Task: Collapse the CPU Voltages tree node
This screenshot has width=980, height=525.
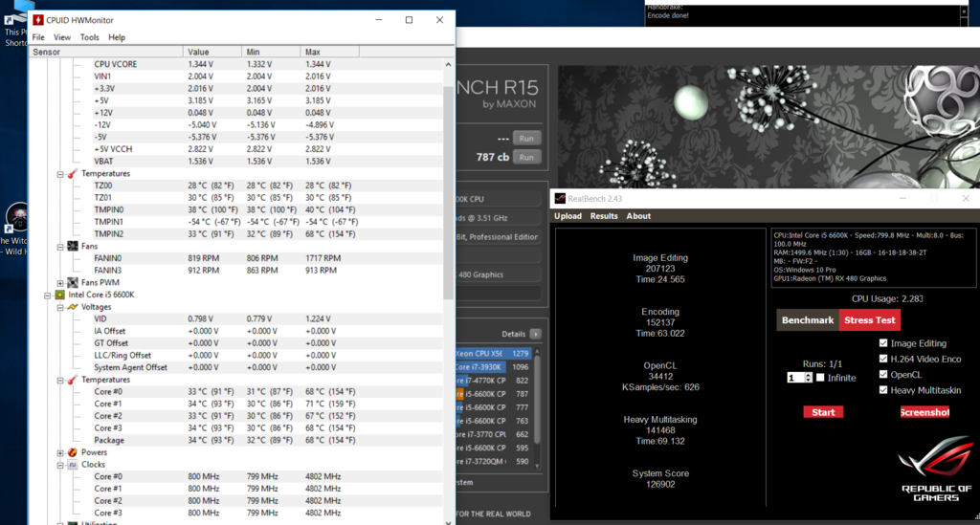Action: pos(60,308)
